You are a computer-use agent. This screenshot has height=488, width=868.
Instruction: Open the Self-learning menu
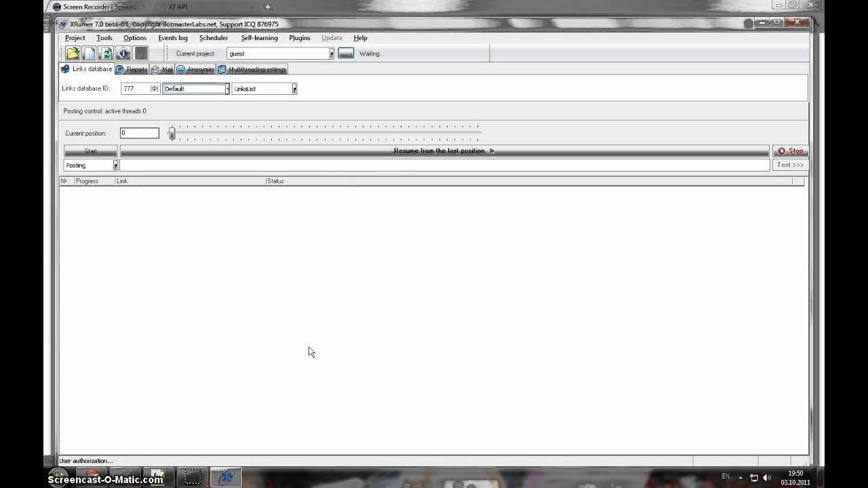[260, 38]
